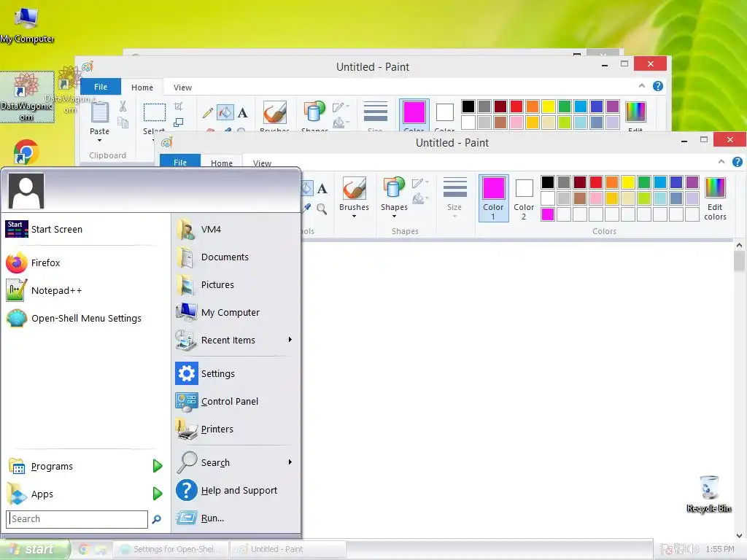Click the start menu Search input field
This screenshot has width=747, height=560.
tap(77, 519)
